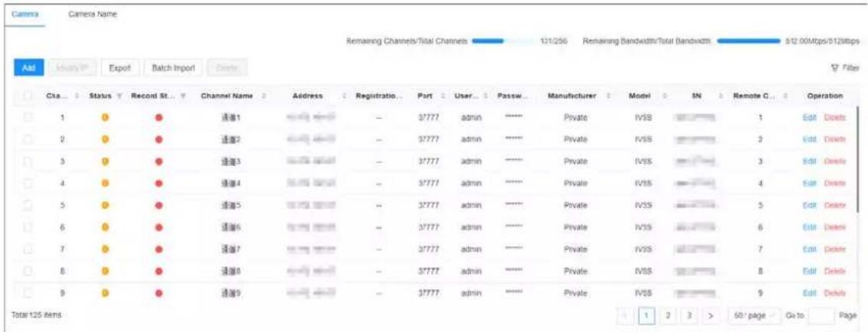Click the Operation column header
The height and width of the screenshot is (332, 868).
pyautogui.click(x=824, y=96)
